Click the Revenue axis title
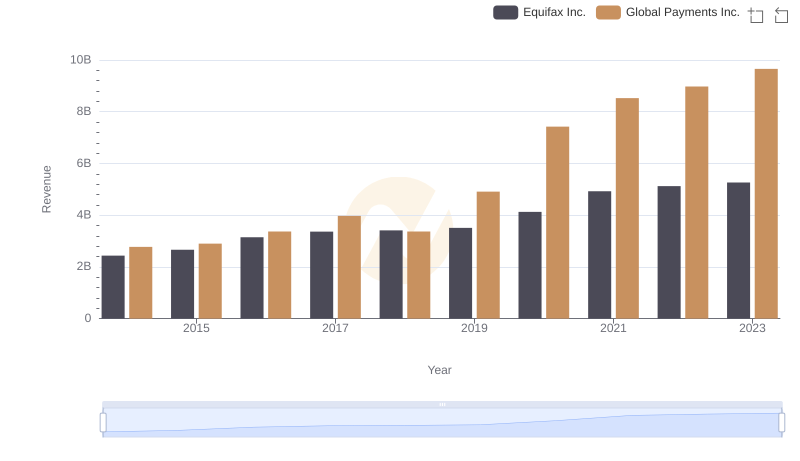This screenshot has width=800, height=461. pos(46,189)
